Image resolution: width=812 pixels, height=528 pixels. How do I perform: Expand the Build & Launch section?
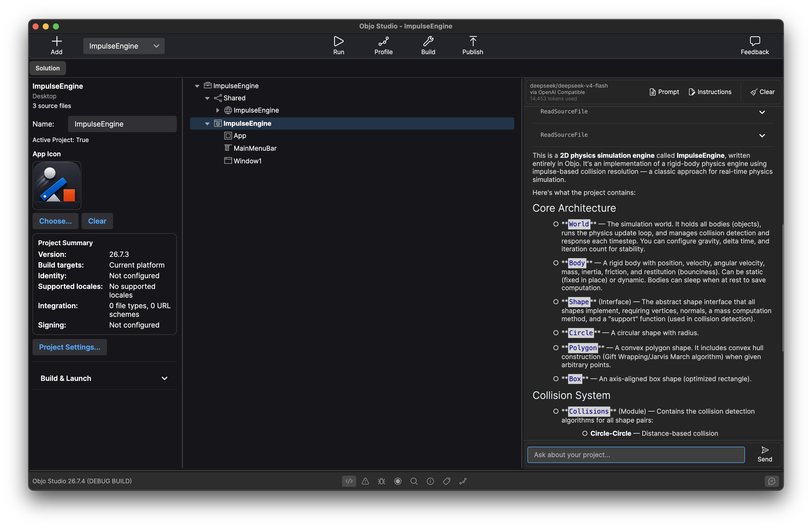click(104, 378)
